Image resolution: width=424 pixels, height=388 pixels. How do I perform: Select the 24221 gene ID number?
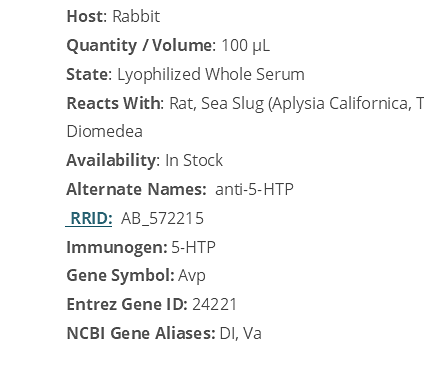click(214, 304)
